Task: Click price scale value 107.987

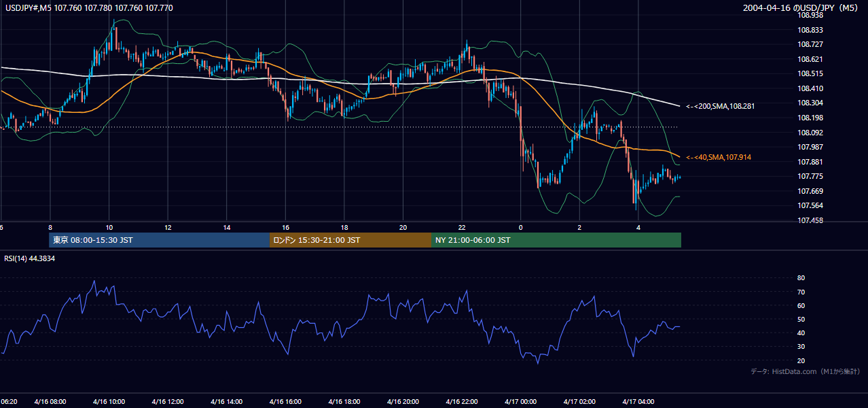Action: pyautogui.click(x=811, y=147)
